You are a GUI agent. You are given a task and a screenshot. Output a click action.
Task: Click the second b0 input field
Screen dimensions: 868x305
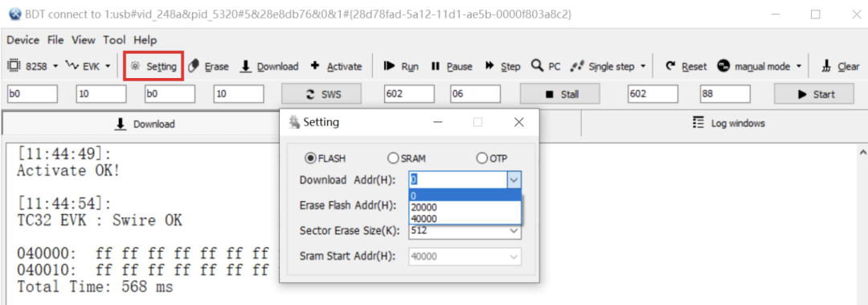pyautogui.click(x=170, y=94)
